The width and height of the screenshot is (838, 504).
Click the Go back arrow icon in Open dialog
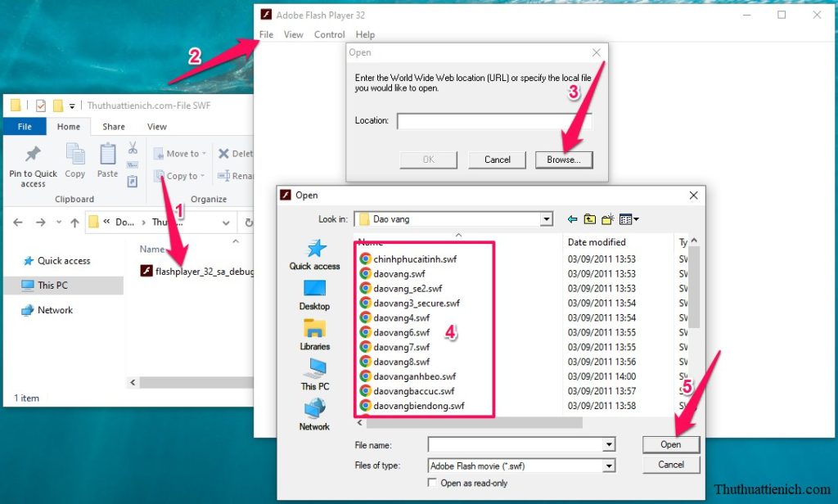pos(570,219)
